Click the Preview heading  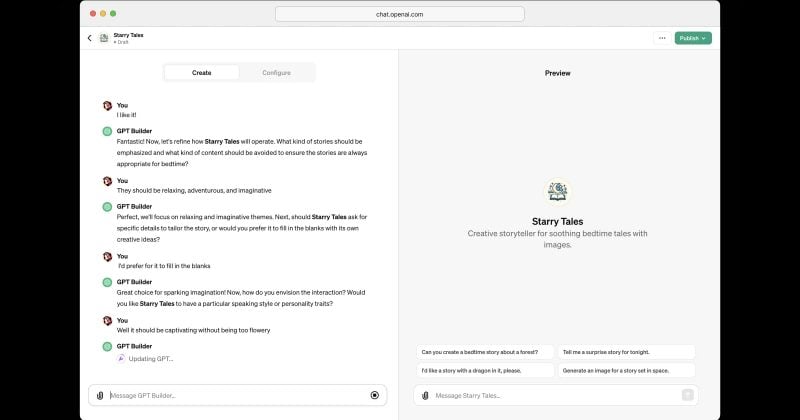pyautogui.click(x=557, y=73)
